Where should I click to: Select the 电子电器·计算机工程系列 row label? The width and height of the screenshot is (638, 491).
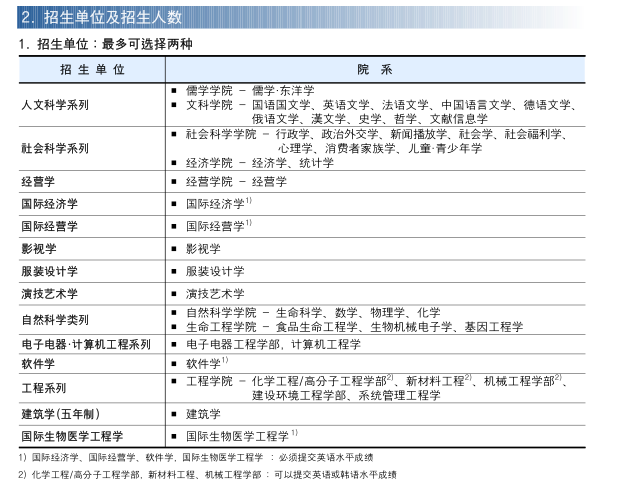tap(86, 344)
